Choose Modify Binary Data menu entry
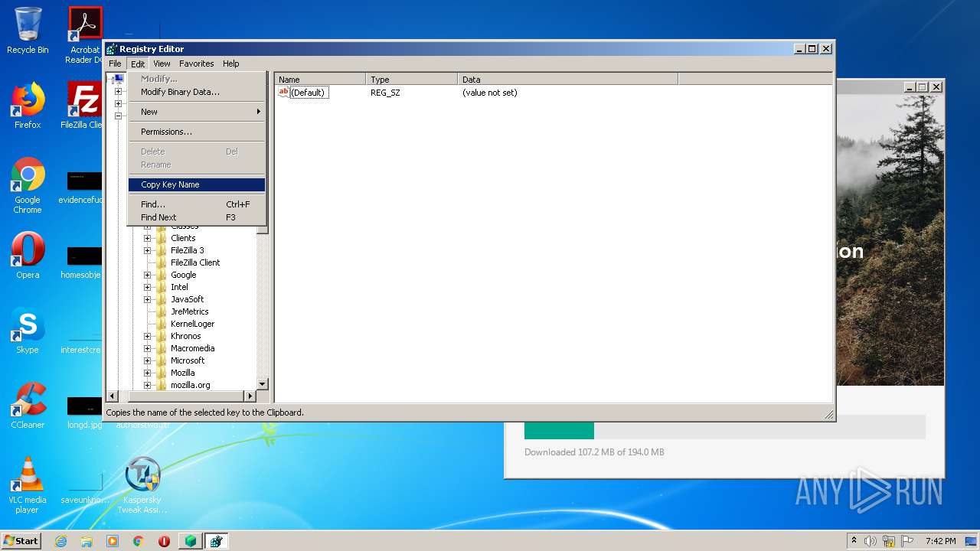The width and height of the screenshot is (980, 551). (x=197, y=92)
